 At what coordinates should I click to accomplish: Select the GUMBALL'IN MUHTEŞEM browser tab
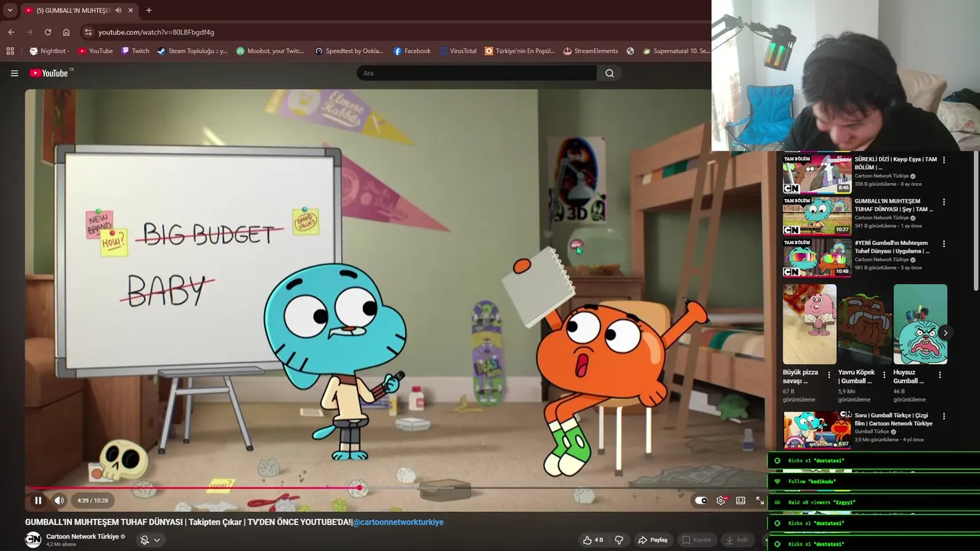78,10
